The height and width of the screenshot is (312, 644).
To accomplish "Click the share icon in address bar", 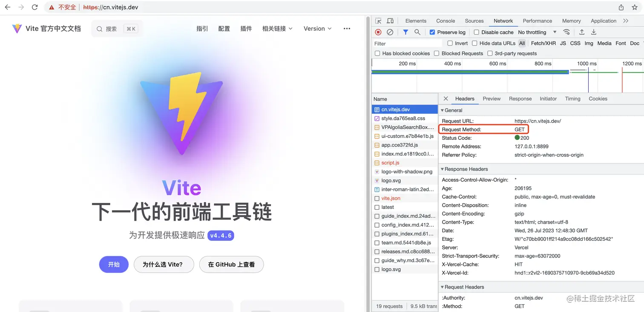I will [621, 7].
